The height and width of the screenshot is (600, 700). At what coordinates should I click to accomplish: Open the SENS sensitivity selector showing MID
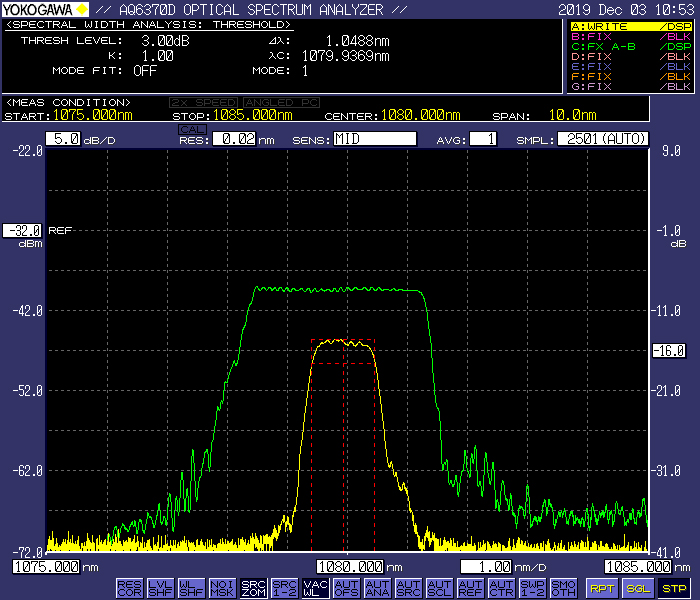point(375,139)
